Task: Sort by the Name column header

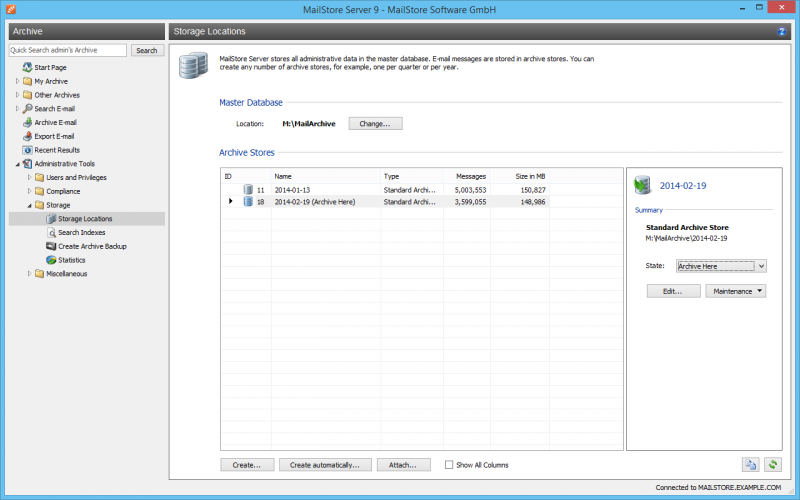Action: [325, 176]
